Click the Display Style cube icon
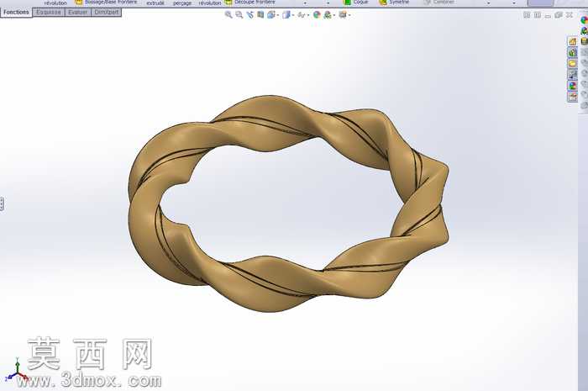This screenshot has width=588, height=391. click(286, 15)
